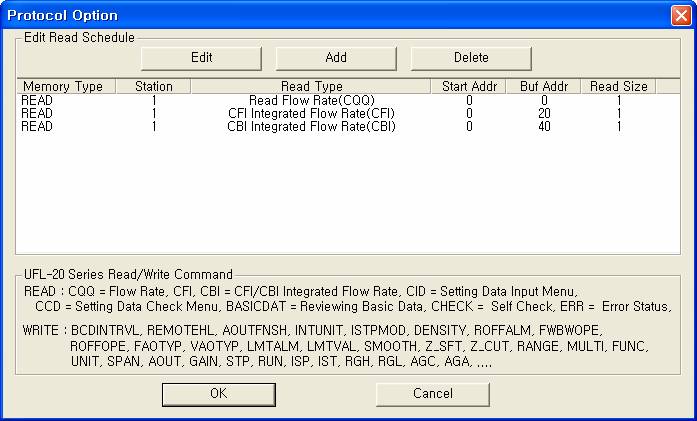This screenshot has height=421, width=697.
Task: Click the Delete button
Action: [471, 58]
